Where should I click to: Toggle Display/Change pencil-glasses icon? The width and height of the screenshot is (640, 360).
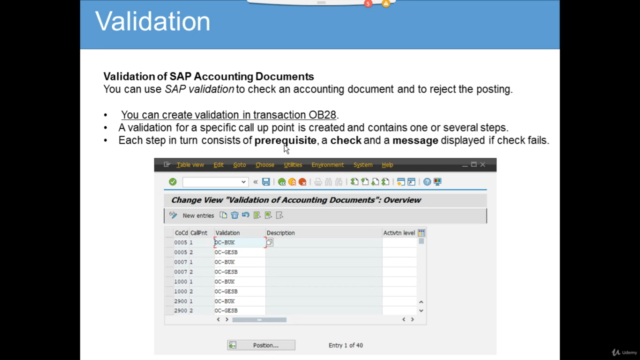tap(173, 215)
